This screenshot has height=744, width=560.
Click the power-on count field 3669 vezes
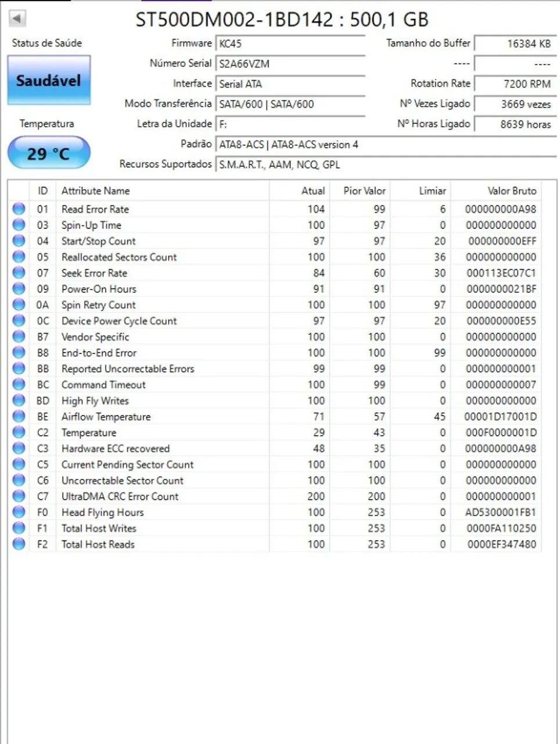tap(515, 104)
